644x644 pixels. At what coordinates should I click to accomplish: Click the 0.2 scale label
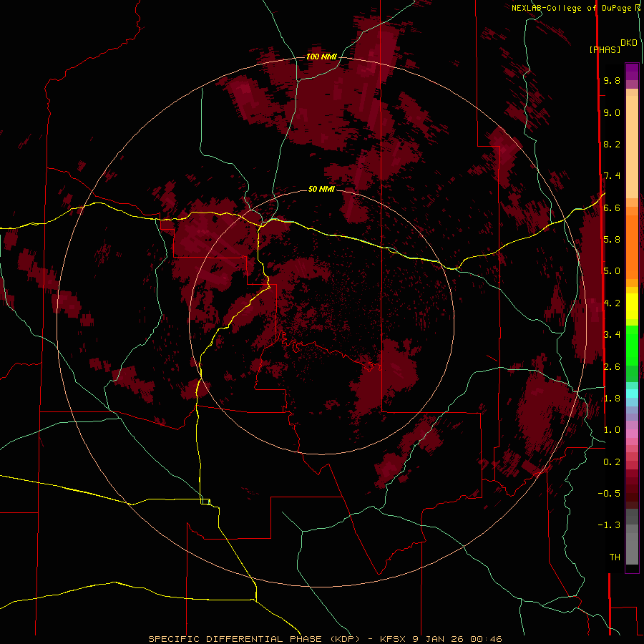tap(612, 462)
